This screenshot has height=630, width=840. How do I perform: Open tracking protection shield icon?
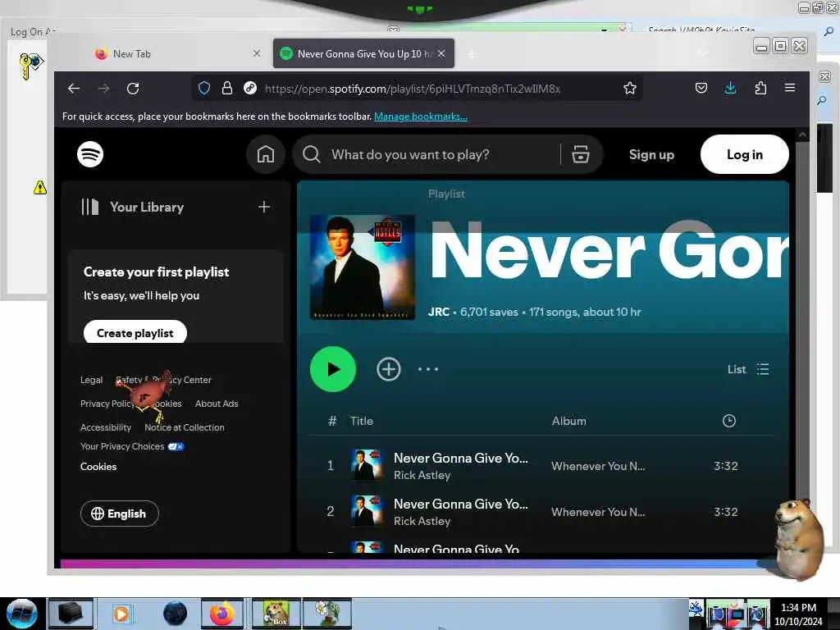[204, 89]
